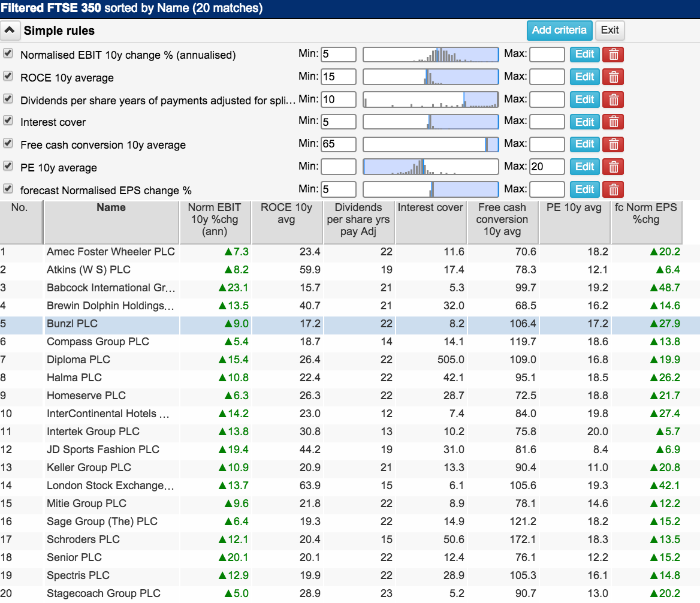Edit the Normalised EBIT 10y change rule
Image resolution: width=700 pixels, height=603 pixels.
[x=584, y=55]
